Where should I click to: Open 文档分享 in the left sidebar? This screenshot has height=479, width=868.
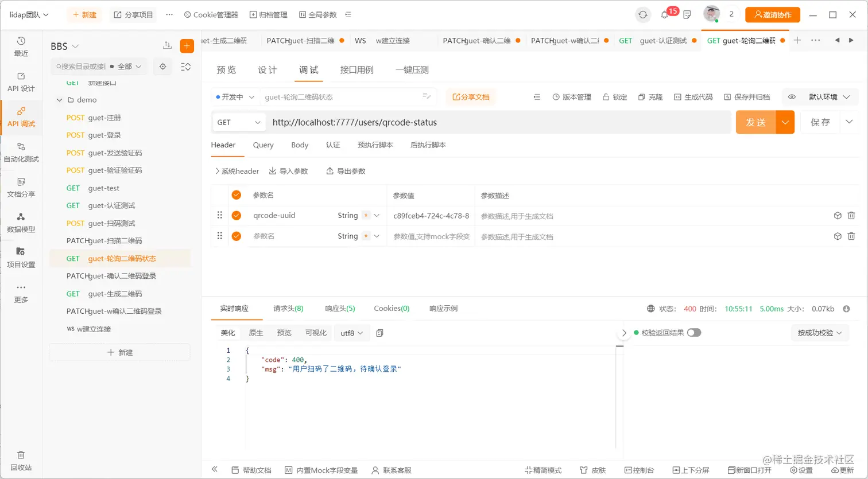pyautogui.click(x=21, y=188)
